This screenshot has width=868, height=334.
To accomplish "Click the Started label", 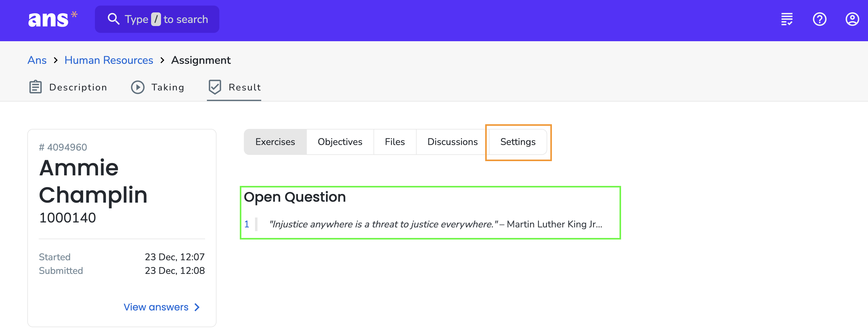I will 55,257.
